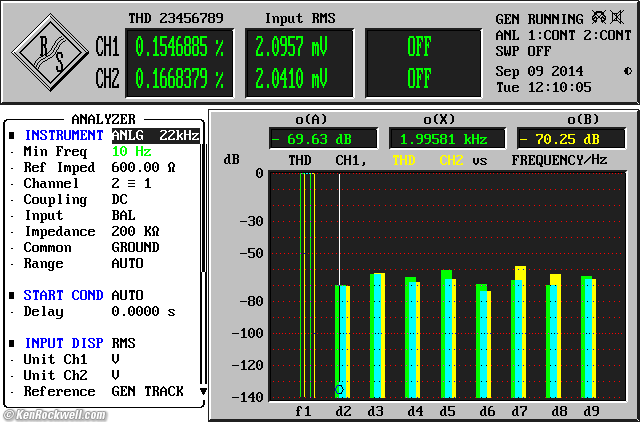Select the Reference setting GEN TRACK
640x422 pixels.
pos(148,391)
